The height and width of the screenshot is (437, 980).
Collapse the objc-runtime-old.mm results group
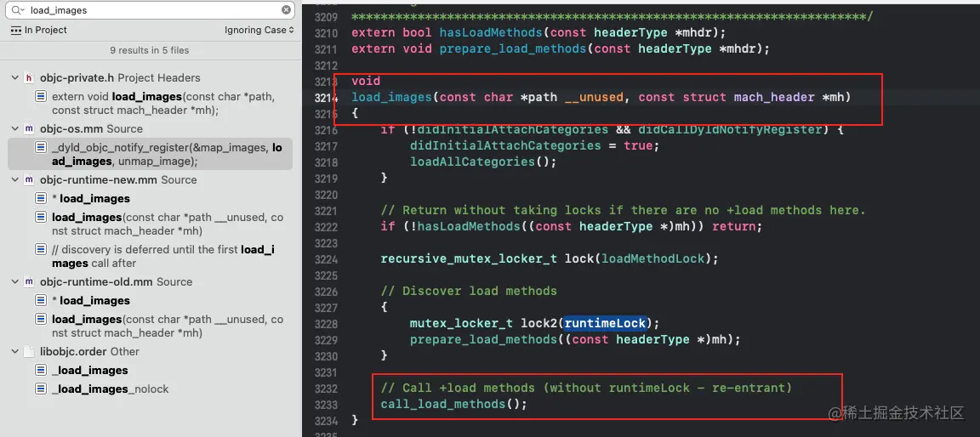click(x=14, y=282)
